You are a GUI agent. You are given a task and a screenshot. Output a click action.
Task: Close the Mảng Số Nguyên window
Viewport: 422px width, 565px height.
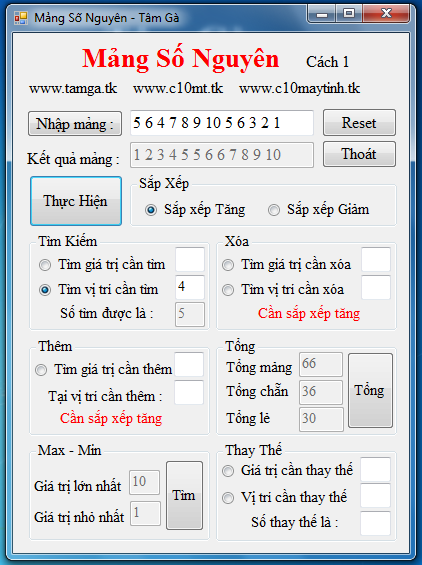pos(386,14)
